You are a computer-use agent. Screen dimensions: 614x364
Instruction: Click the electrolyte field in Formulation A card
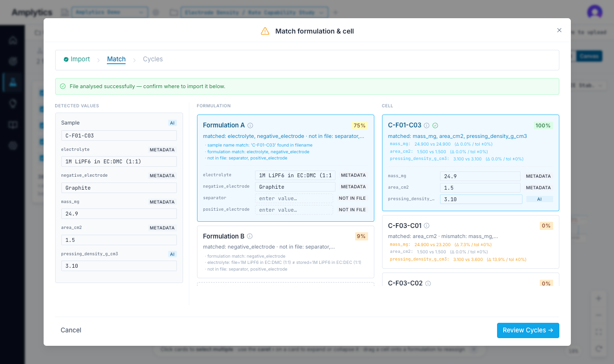point(295,175)
